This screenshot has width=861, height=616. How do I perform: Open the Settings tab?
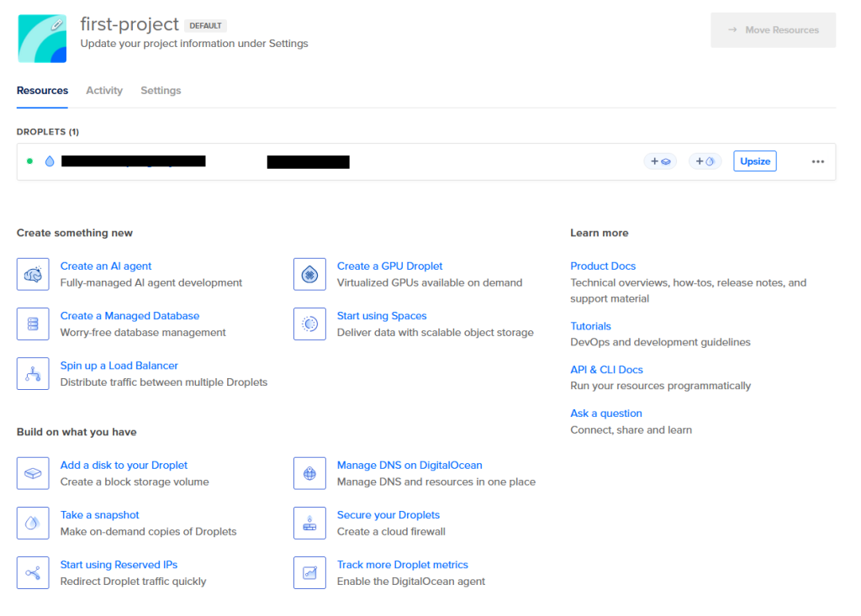coord(161,91)
